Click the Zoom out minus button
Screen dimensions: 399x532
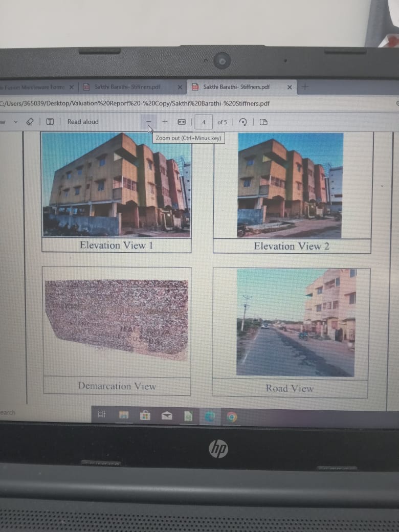click(x=149, y=122)
